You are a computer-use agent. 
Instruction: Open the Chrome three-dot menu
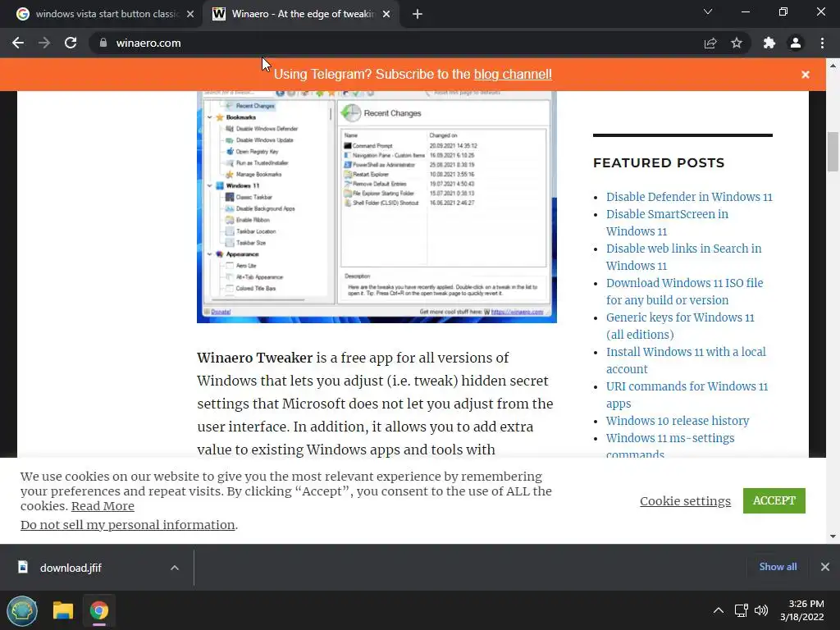[822, 43]
